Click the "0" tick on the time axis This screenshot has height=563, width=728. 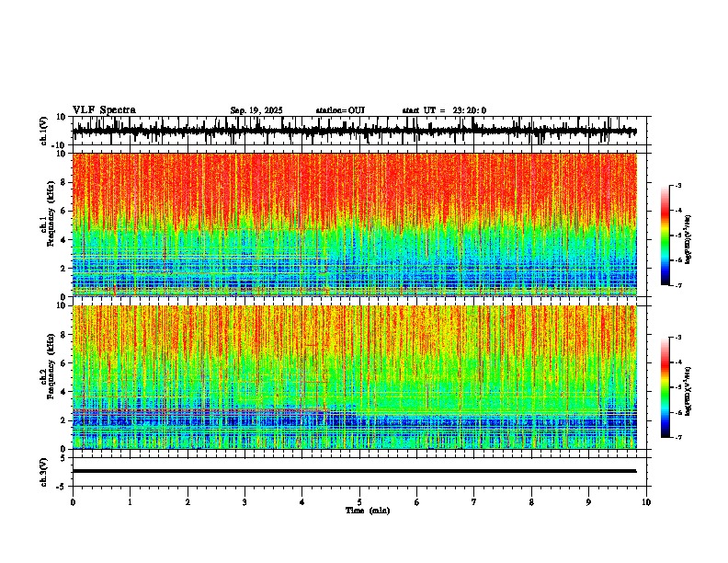click(x=73, y=502)
